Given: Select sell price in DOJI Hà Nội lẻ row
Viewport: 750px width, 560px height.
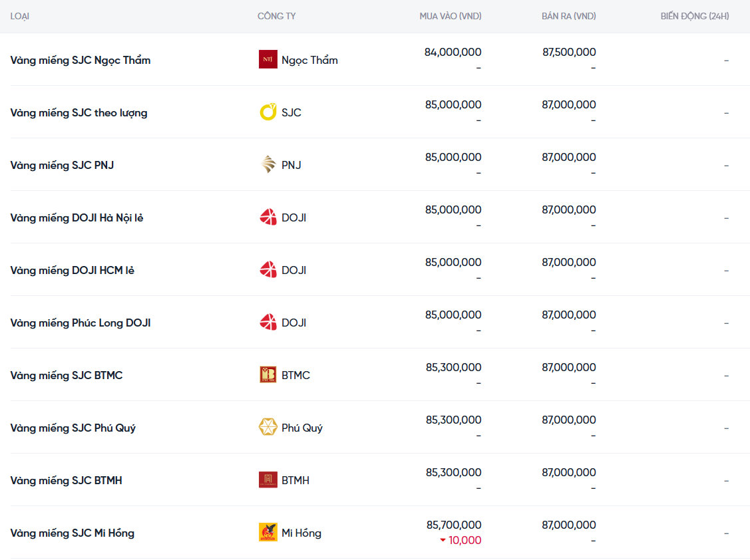Looking at the screenshot, I should click(569, 210).
